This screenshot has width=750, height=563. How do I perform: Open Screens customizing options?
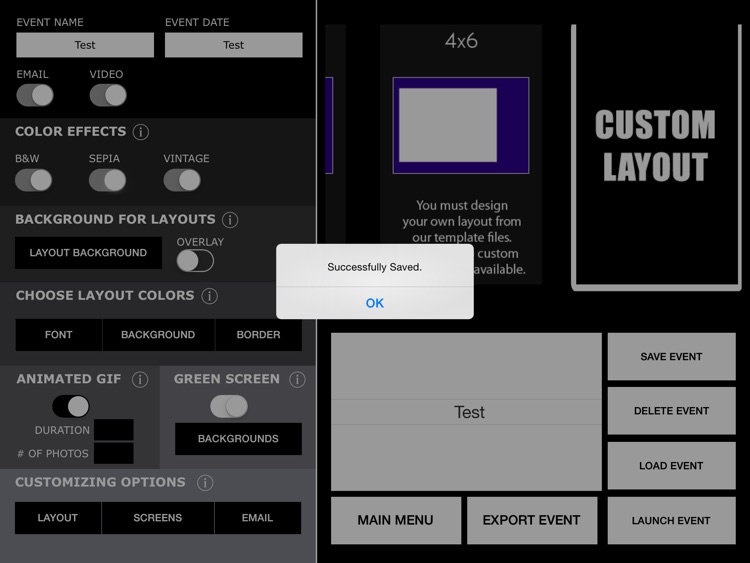coord(158,518)
